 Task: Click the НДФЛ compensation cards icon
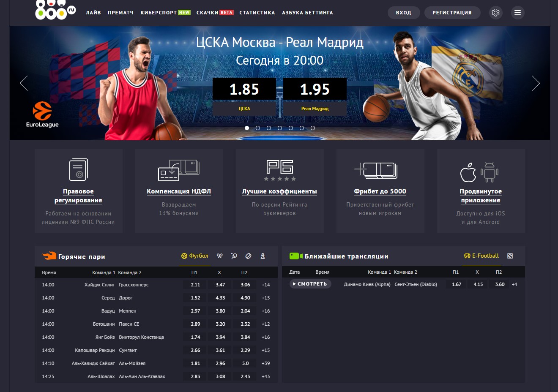click(179, 170)
